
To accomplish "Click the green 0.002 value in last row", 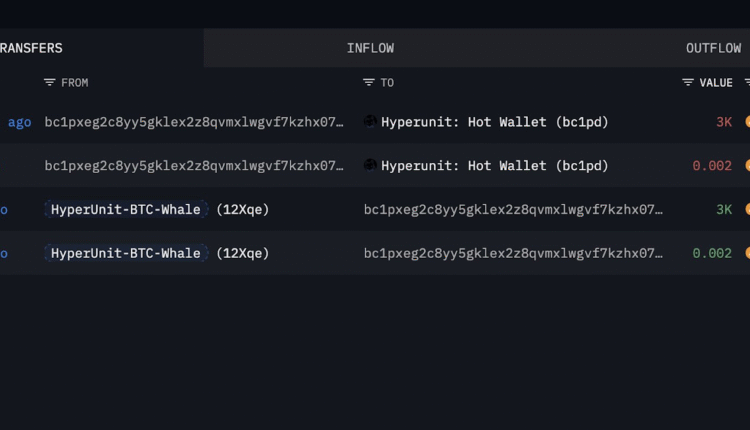I will coord(712,254).
